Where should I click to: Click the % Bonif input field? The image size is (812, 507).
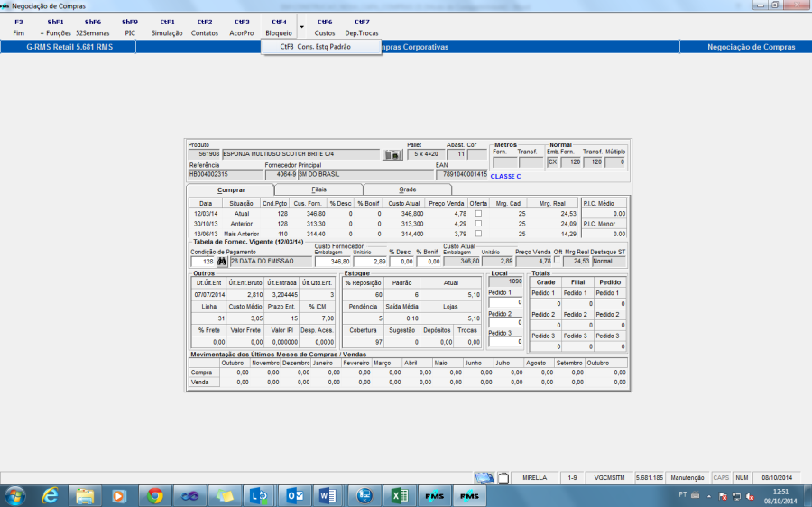tap(429, 262)
